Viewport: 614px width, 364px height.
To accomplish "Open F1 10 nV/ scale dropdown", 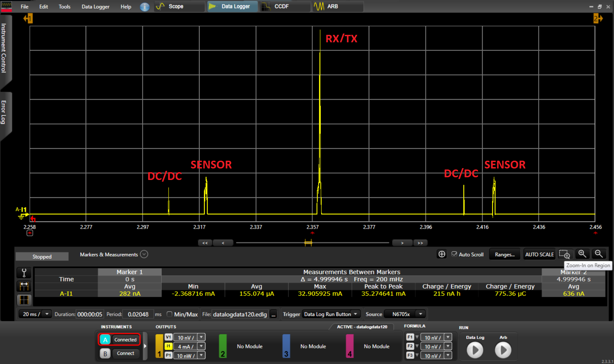I will tap(448, 337).
